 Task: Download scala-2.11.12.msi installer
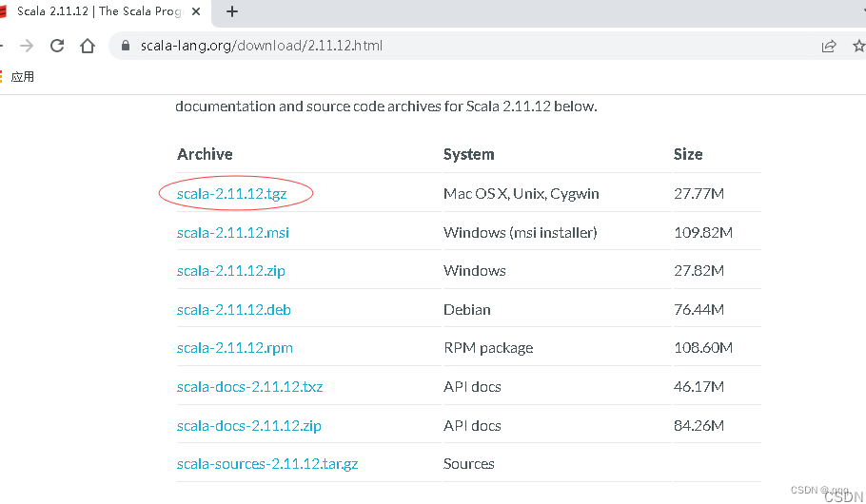pyautogui.click(x=232, y=232)
